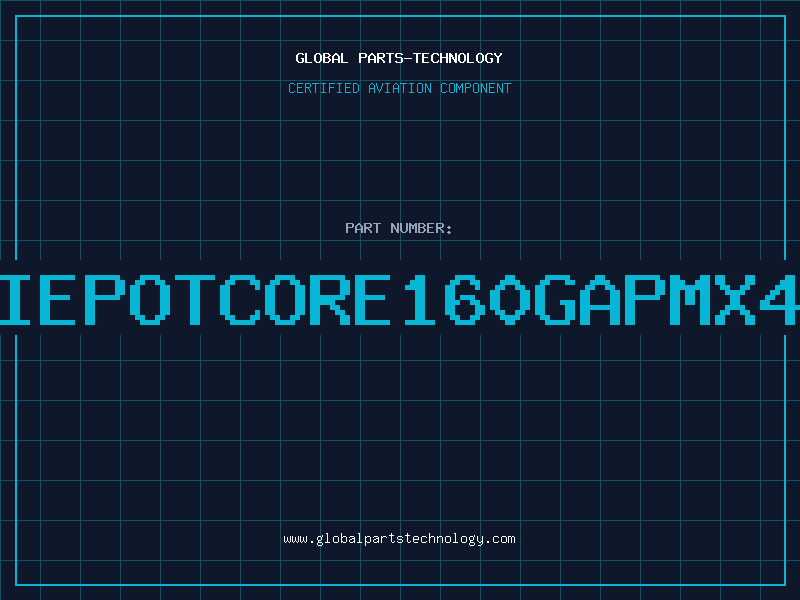The height and width of the screenshot is (600, 800).
Task: Select the word AVIATION in the subtitle
Action: tap(399, 88)
